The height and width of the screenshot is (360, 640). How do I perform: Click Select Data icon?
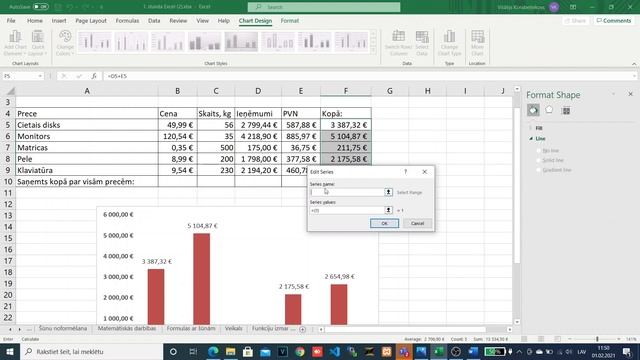click(422, 42)
